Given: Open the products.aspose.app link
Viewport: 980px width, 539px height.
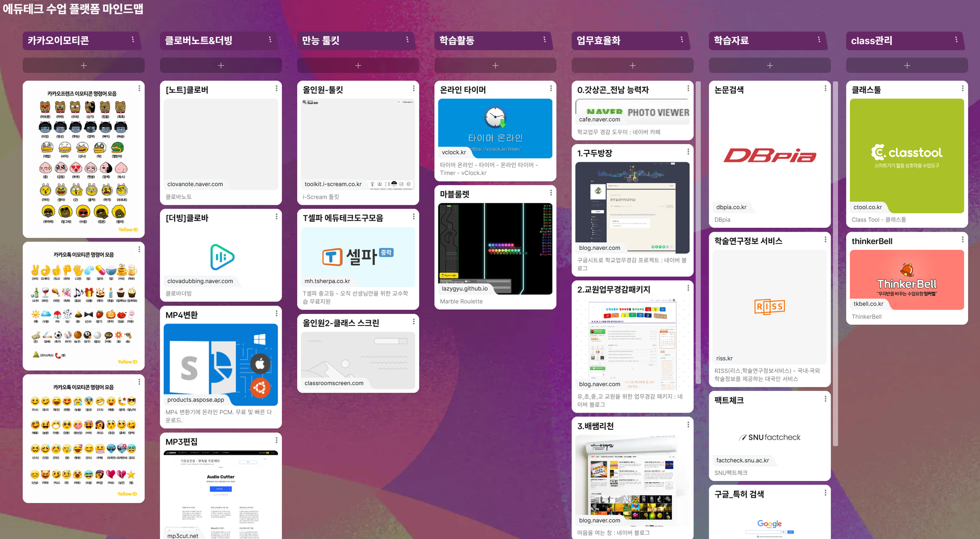Looking at the screenshot, I should point(196,400).
